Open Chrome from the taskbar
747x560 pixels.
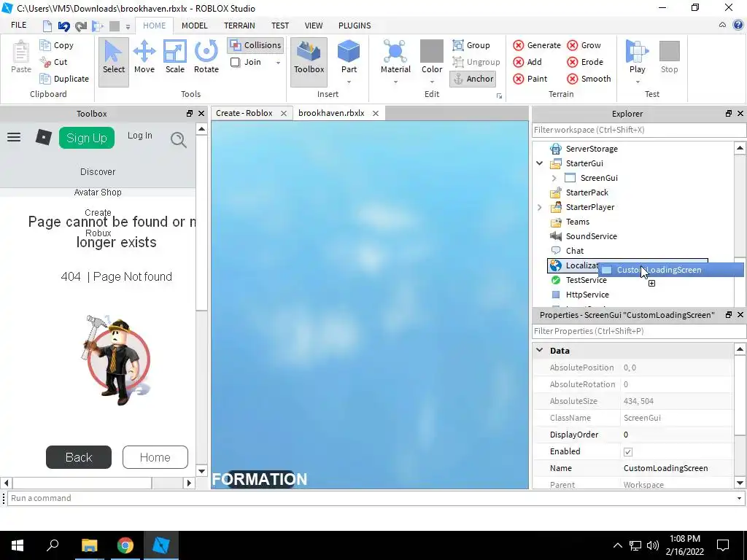tap(125, 545)
